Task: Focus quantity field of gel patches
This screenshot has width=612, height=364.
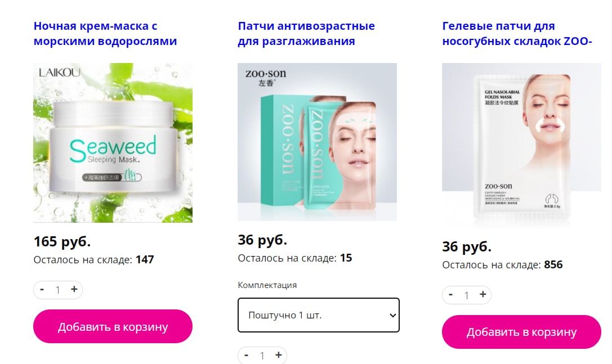Action: [466, 295]
